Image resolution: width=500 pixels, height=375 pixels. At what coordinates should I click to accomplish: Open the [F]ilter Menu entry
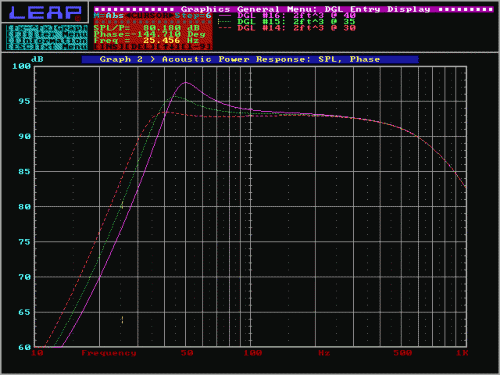47,34
